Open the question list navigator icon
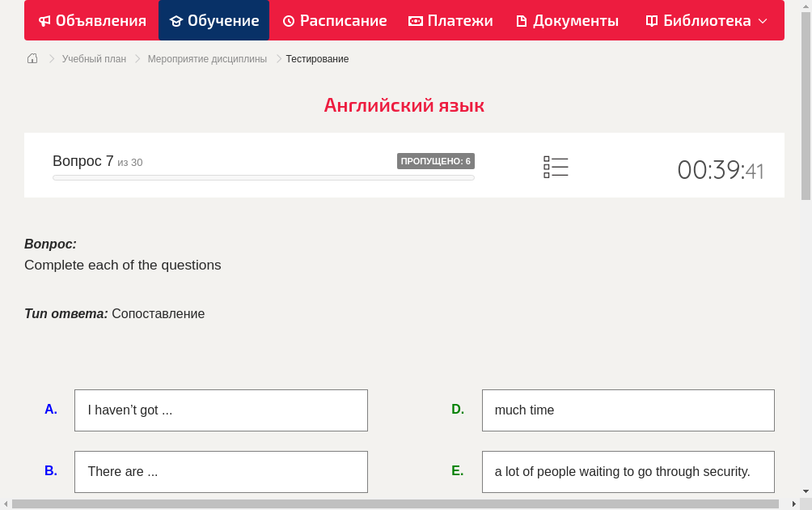This screenshot has width=812, height=510. [556, 166]
